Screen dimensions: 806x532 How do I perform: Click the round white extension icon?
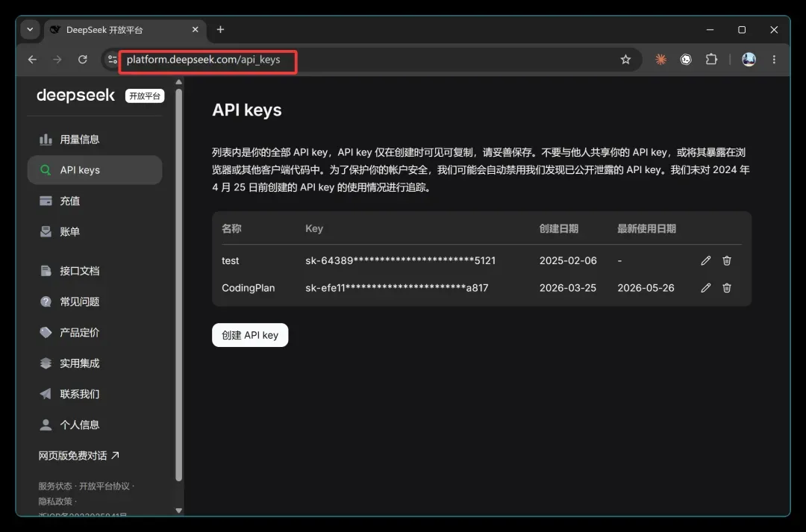(686, 60)
